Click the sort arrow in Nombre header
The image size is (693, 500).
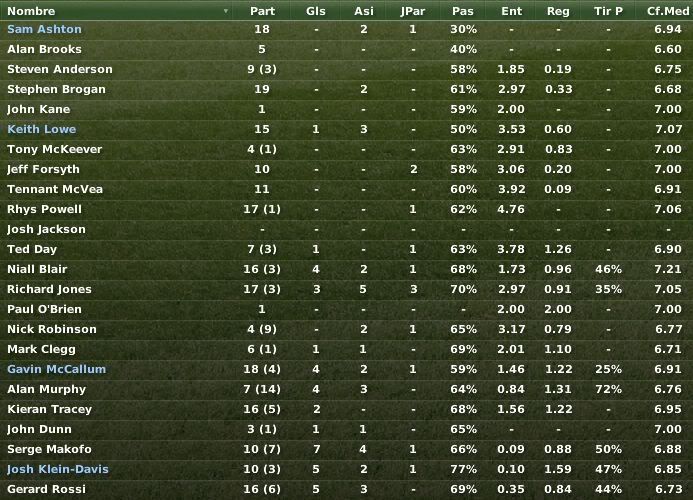click(226, 11)
